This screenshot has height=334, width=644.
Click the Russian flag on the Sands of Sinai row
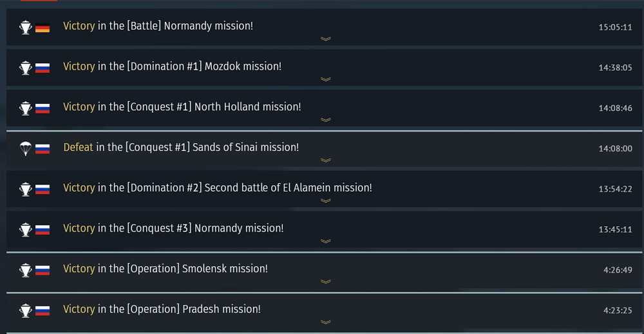click(43, 148)
